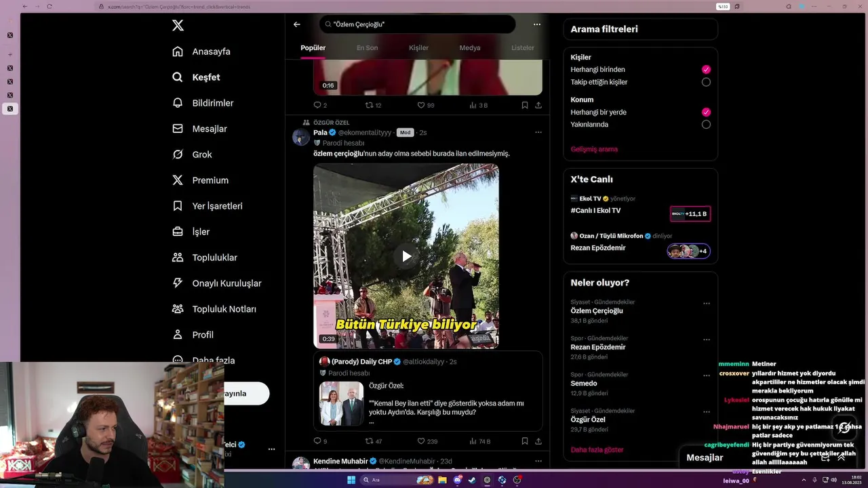Viewport: 868px width, 488px height.
Task: Open quoted Daily CHP tweet image
Action: click(x=342, y=403)
